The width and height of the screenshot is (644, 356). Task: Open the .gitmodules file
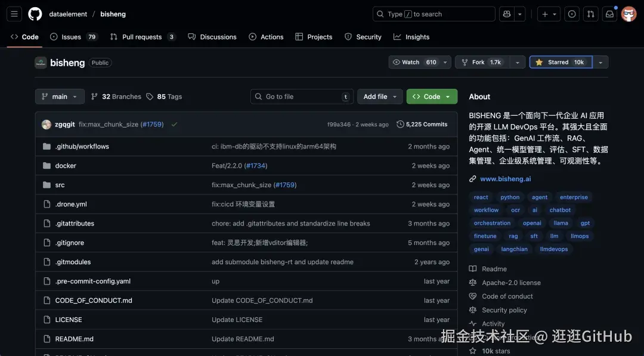coord(73,262)
